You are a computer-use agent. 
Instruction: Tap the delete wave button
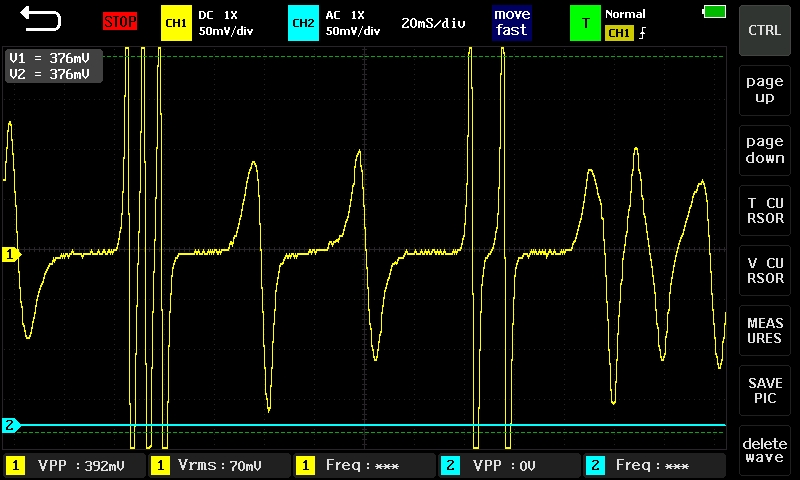coord(765,450)
